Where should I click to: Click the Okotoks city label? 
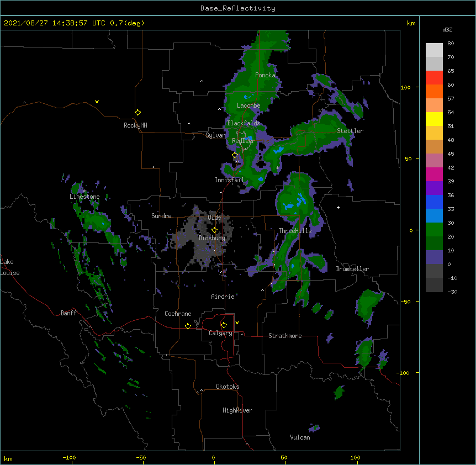pyautogui.click(x=228, y=387)
